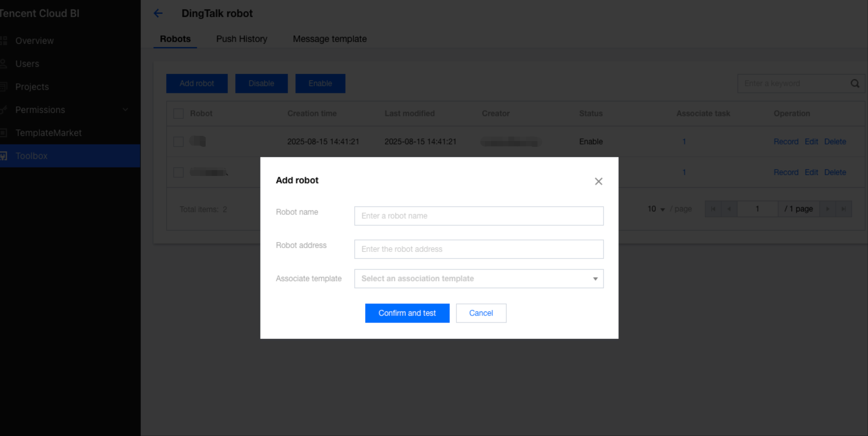Jump to last page pagination icon
868x436 pixels.
pyautogui.click(x=844, y=209)
